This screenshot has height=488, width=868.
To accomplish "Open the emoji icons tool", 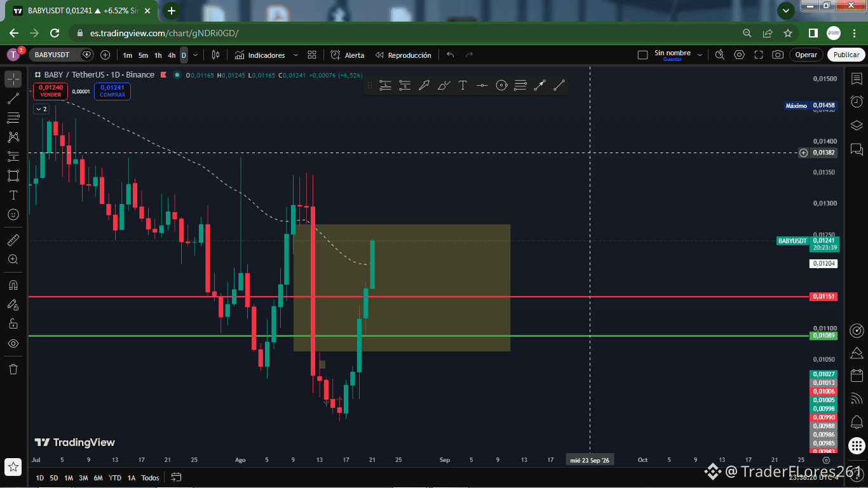I will [13, 215].
